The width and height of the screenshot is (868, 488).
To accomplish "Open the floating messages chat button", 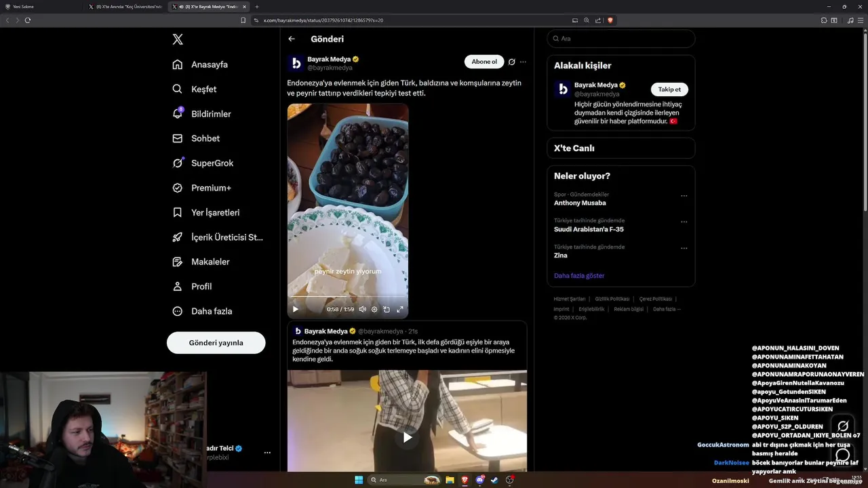I will (843, 455).
